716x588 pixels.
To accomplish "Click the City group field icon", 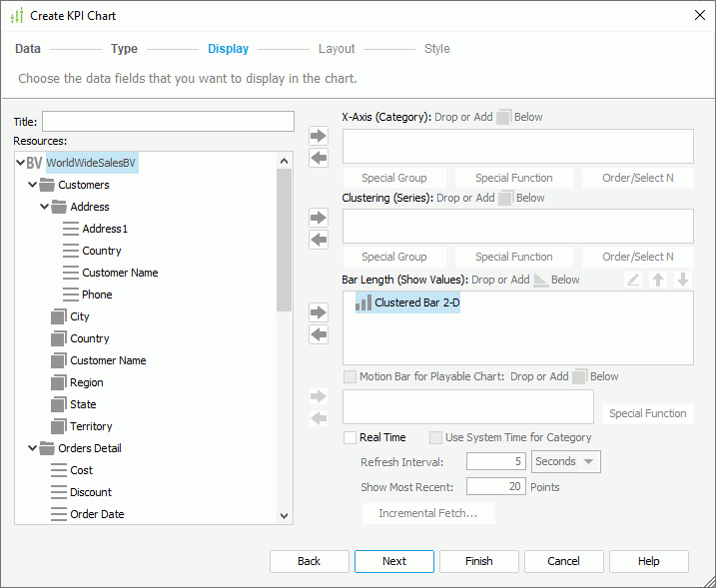I will click(59, 316).
